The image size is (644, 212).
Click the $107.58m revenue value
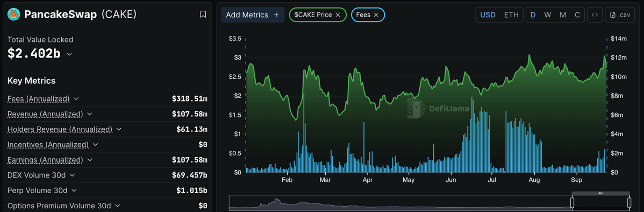point(189,114)
